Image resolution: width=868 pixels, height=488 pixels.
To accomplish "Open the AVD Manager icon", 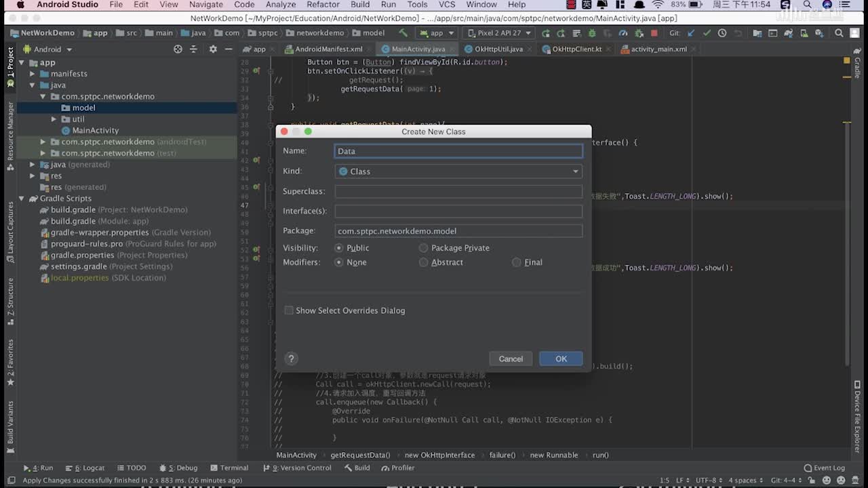I will point(804,33).
